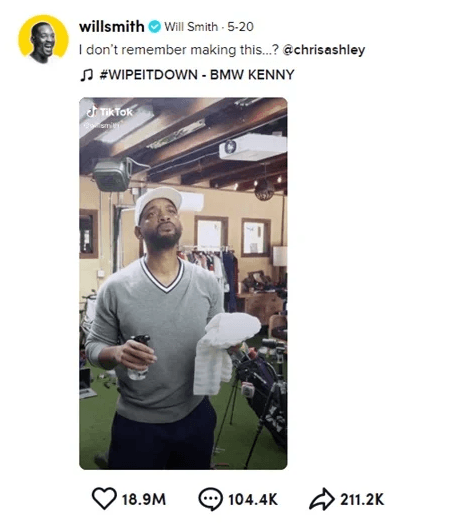Click the heart like icon
The width and height of the screenshot is (454, 524).
[104, 498]
